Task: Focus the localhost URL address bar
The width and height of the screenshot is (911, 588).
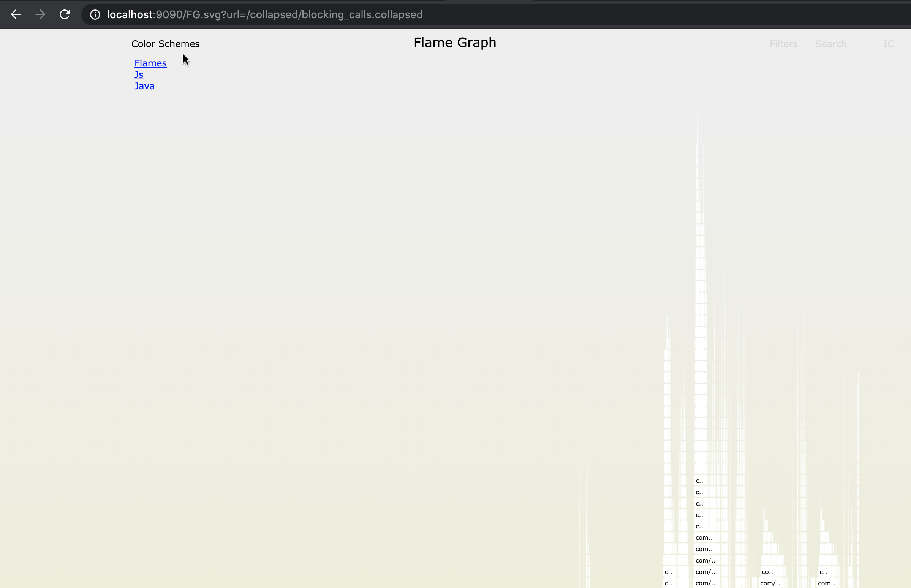Action: 264,14
